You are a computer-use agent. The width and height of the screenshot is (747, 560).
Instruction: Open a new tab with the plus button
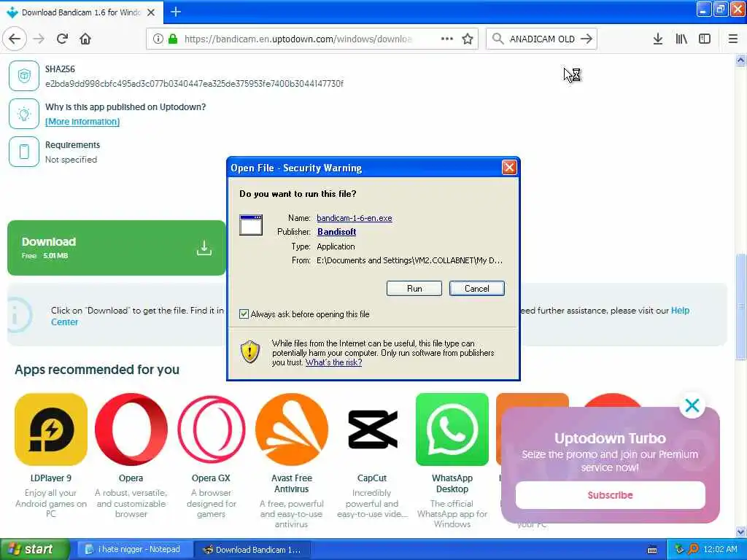pos(176,12)
